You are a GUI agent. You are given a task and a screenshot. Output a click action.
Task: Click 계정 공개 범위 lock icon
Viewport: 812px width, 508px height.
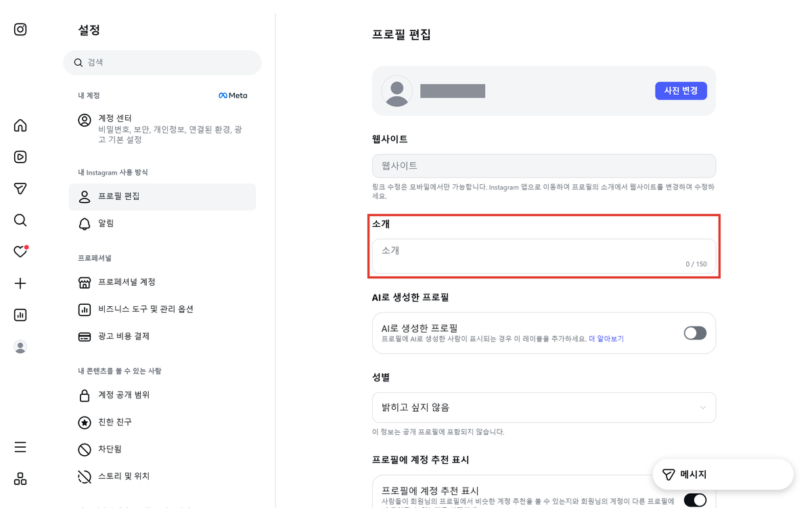tap(85, 395)
